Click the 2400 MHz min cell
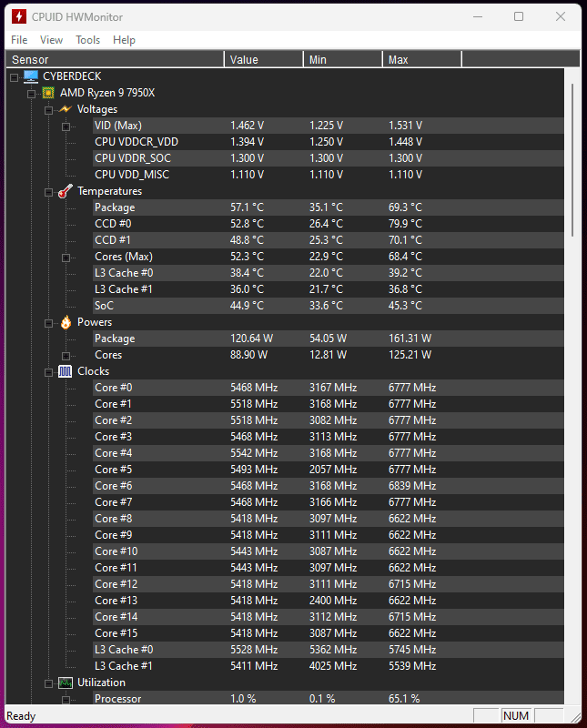587x728 pixels. tap(333, 601)
